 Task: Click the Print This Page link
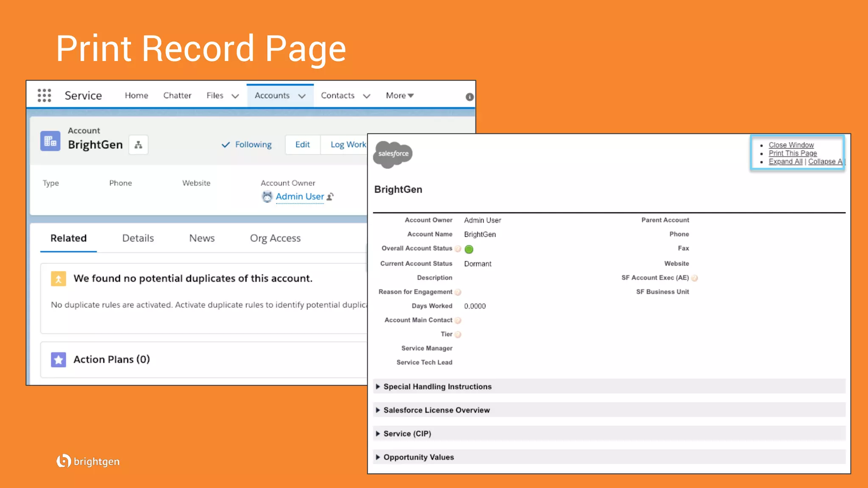[793, 153]
